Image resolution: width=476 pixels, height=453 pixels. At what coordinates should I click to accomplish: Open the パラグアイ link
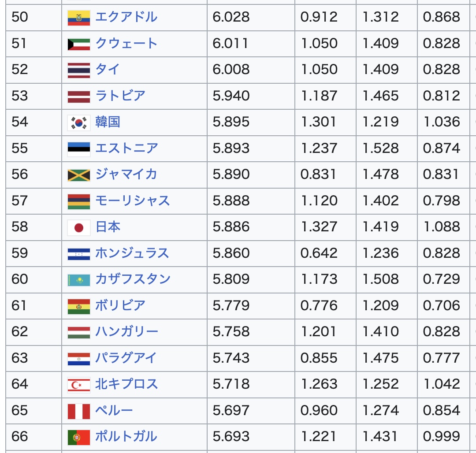pyautogui.click(x=126, y=358)
